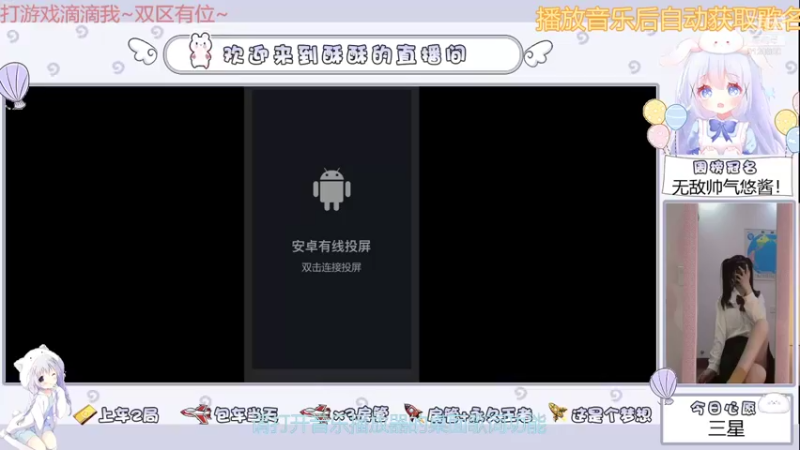Viewport: 800px width, 450px height.
Task: Click the plane icon beside 包车当天
Action: tap(196, 414)
